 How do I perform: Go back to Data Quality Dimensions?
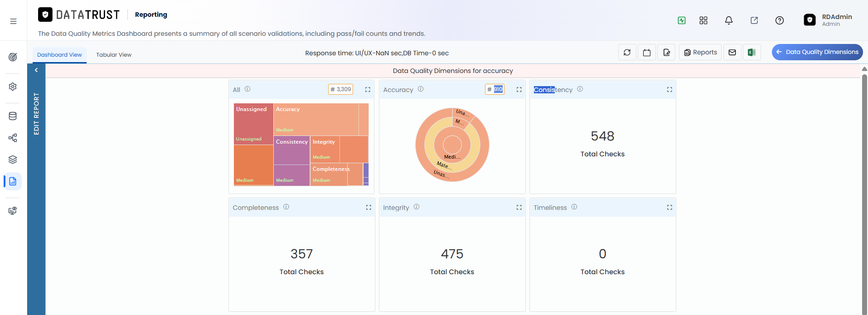[817, 52]
